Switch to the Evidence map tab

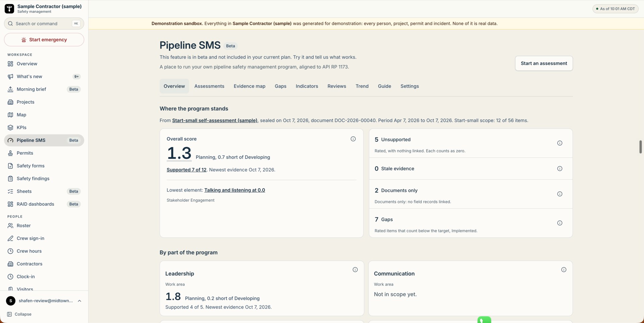click(250, 86)
